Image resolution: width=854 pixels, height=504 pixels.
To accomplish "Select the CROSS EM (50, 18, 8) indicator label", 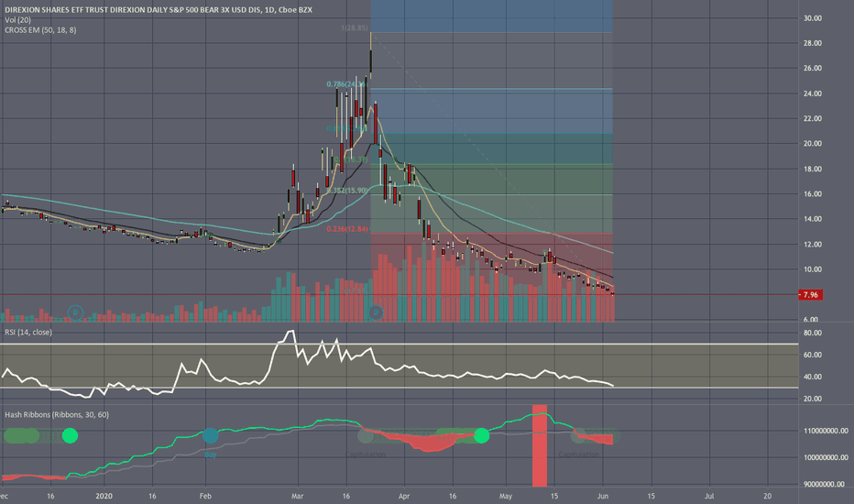I will 40,30.
